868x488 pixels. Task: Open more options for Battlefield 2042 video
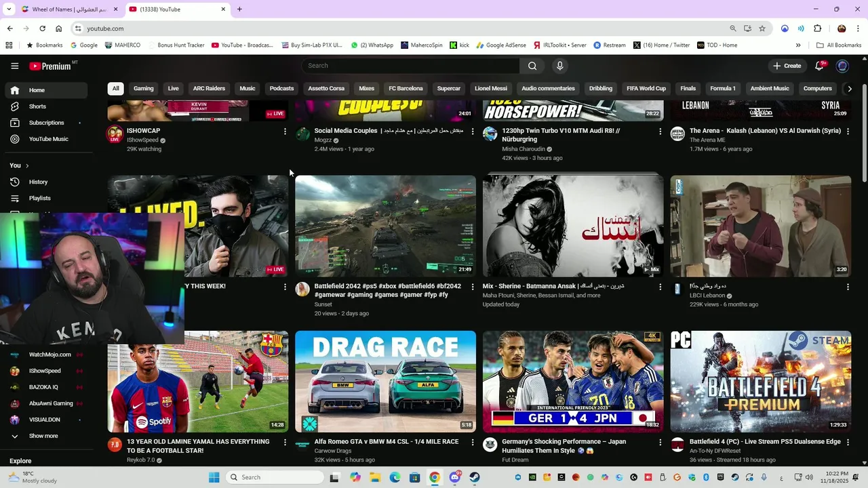coord(473,287)
